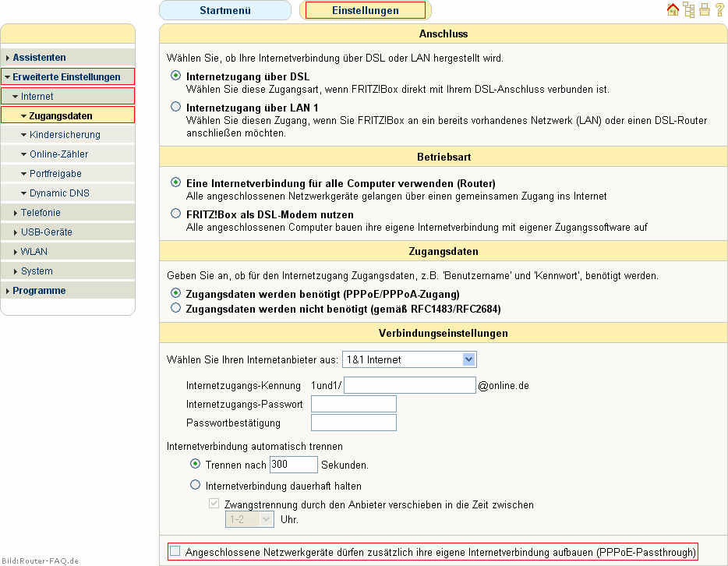Screen dimensions: 728x566
Task: Collapse Erweiterte Einstellungen section
Action: (x=68, y=77)
